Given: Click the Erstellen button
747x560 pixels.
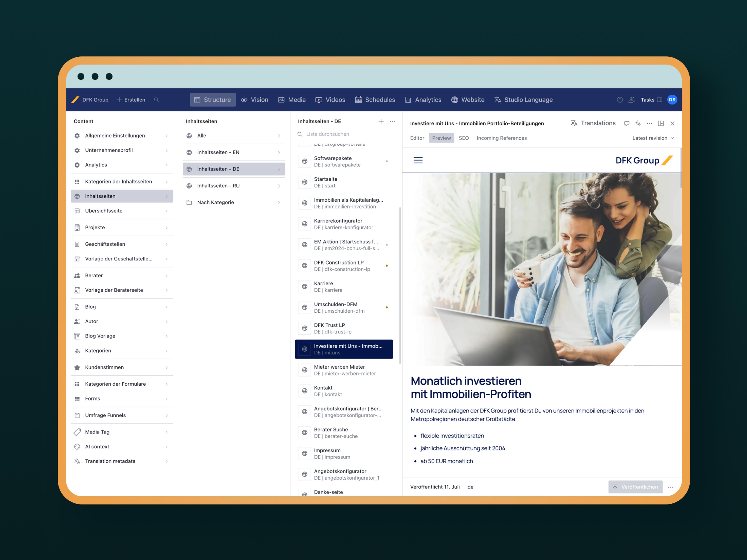Looking at the screenshot, I should point(131,100).
